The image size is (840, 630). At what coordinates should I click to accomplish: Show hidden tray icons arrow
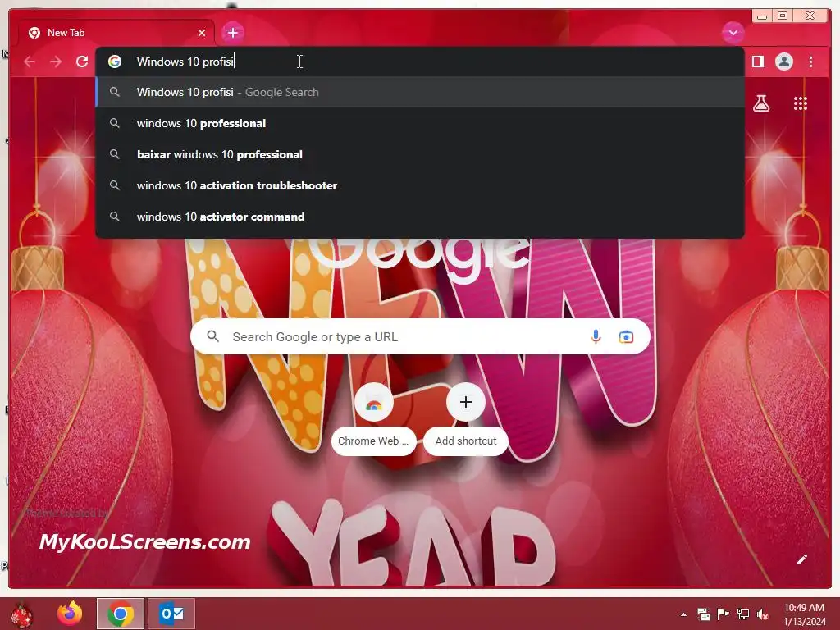point(683,614)
